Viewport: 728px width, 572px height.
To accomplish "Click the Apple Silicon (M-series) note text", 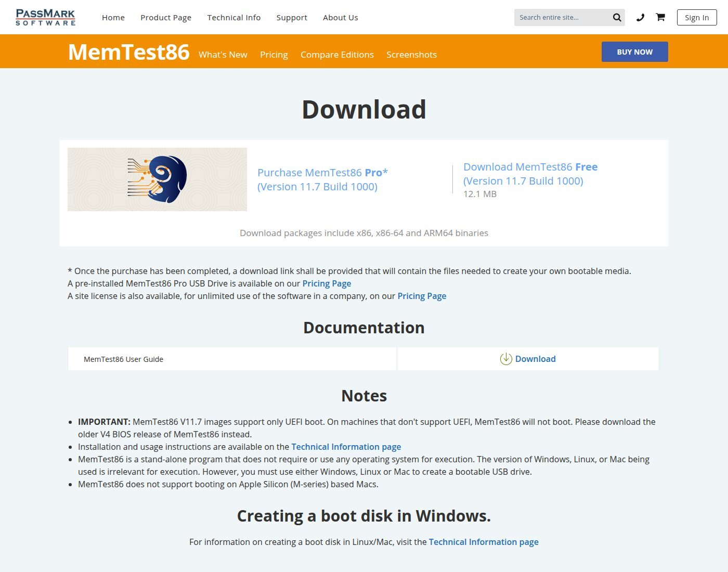I will [x=228, y=484].
